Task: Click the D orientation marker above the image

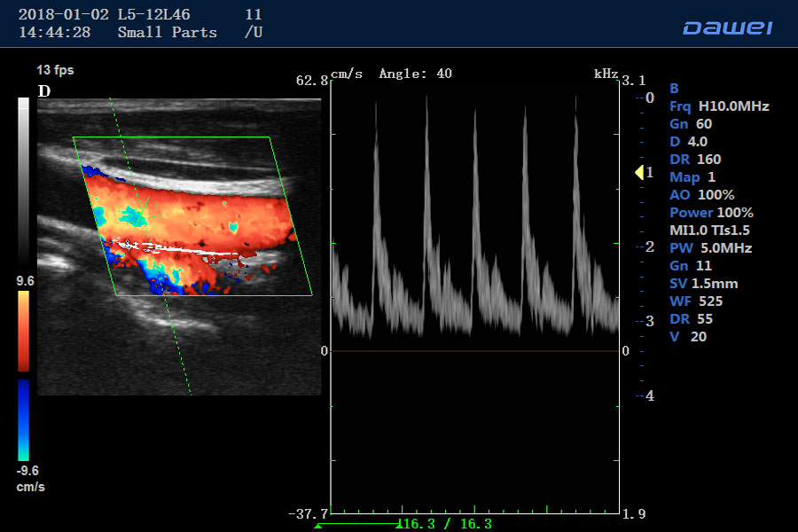Action: [x=44, y=91]
